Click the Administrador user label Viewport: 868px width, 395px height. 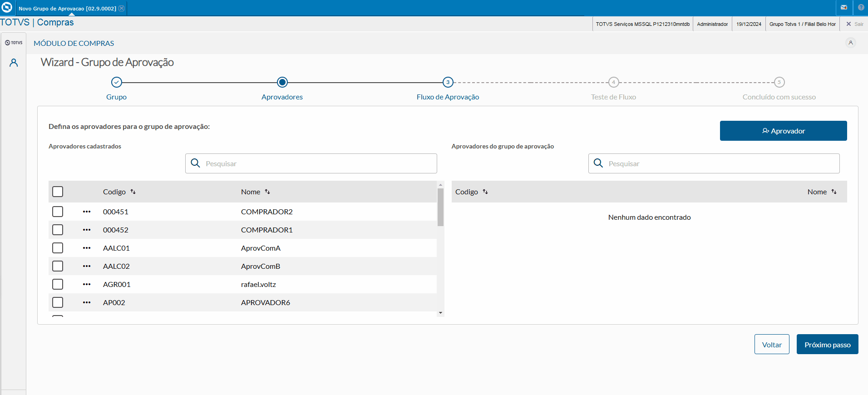click(712, 24)
